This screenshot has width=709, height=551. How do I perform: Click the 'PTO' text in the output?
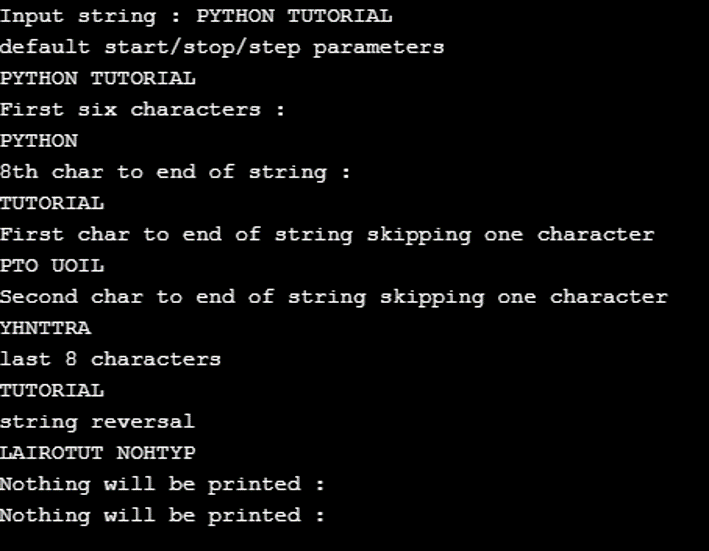click(x=20, y=266)
